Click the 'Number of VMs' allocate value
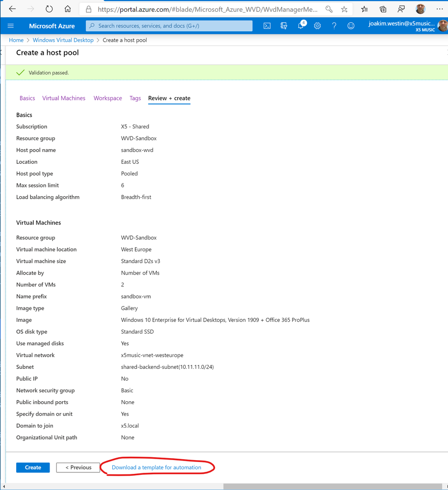This screenshot has height=490, width=448. [140, 273]
